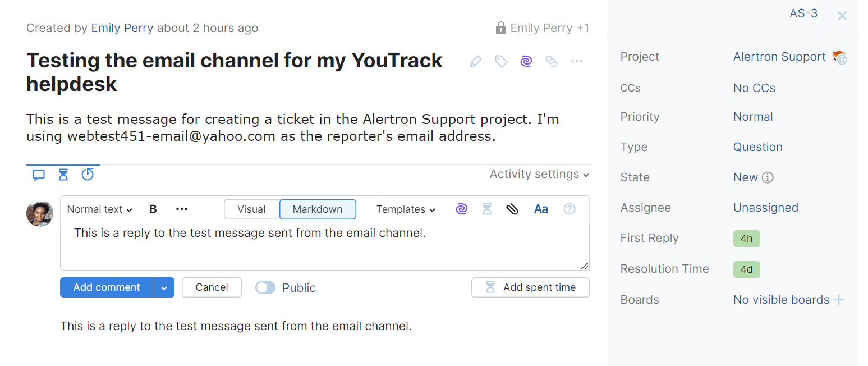Open the comments activity tab

click(x=39, y=175)
